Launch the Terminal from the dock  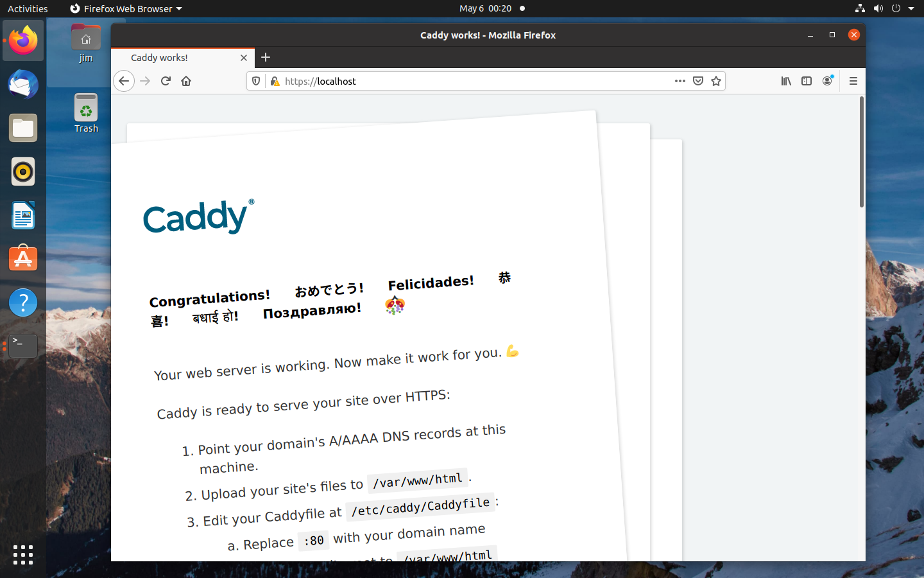click(22, 346)
